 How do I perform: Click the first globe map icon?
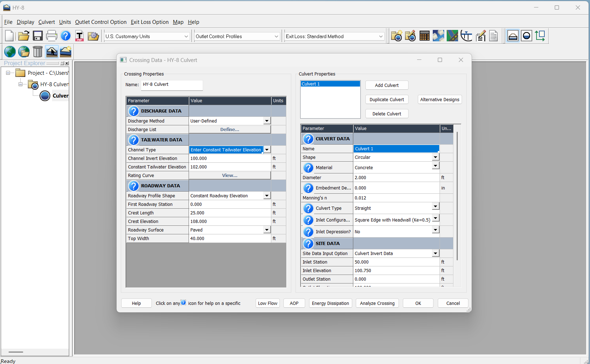pyautogui.click(x=10, y=52)
